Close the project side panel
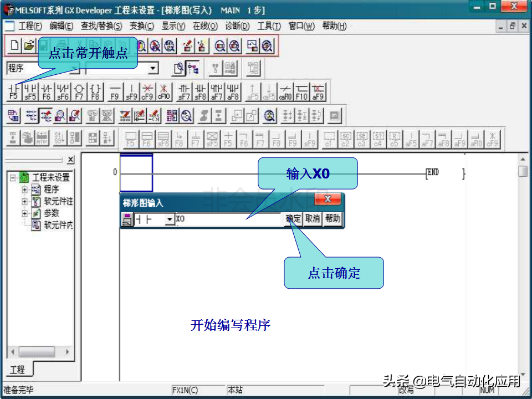 pyautogui.click(x=70, y=160)
